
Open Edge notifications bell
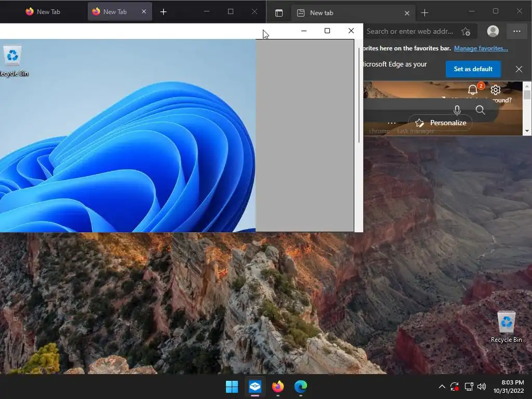pyautogui.click(x=473, y=89)
